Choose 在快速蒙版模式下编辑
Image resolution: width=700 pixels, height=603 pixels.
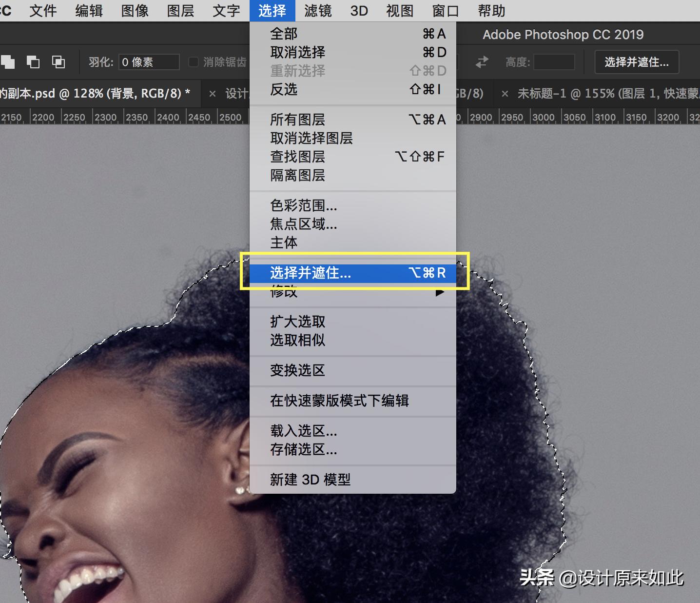tap(340, 401)
